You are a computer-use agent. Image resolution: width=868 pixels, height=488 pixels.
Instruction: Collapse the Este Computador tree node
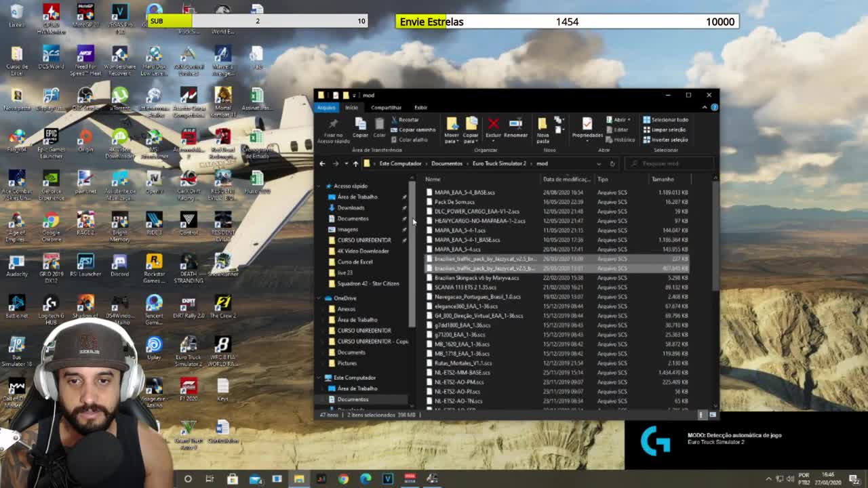click(319, 378)
